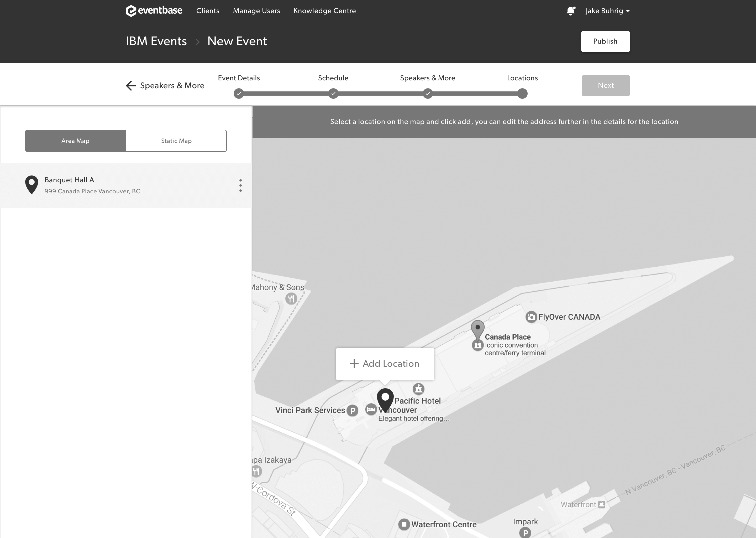Click the Waterfront station transit icon
Screen dimensions: 756x538
(x=602, y=505)
